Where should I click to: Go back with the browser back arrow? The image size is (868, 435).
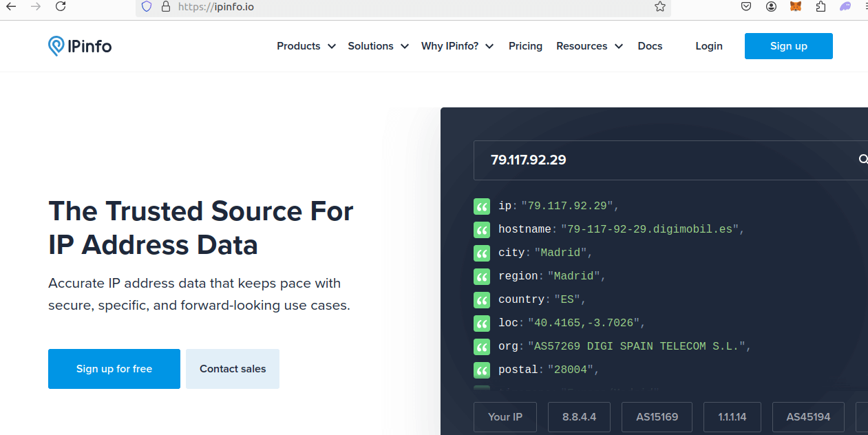[11, 7]
